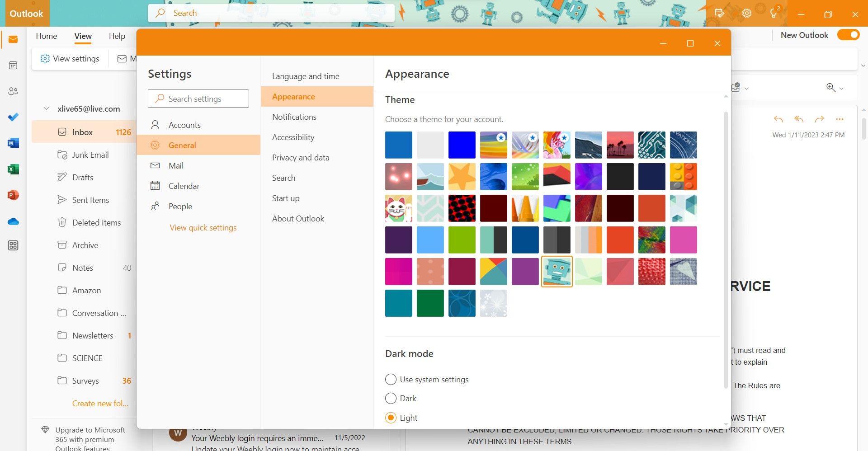Choose Use system settings for dark mode

(x=390, y=379)
